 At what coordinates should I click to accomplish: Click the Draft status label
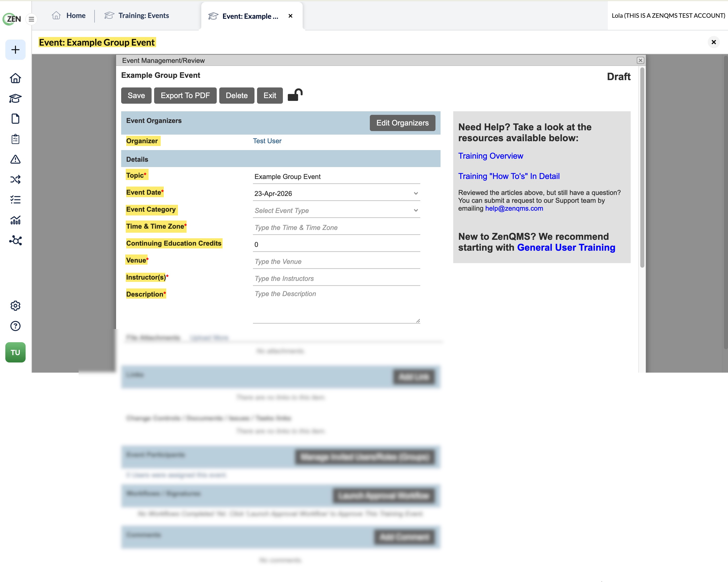[618, 77]
